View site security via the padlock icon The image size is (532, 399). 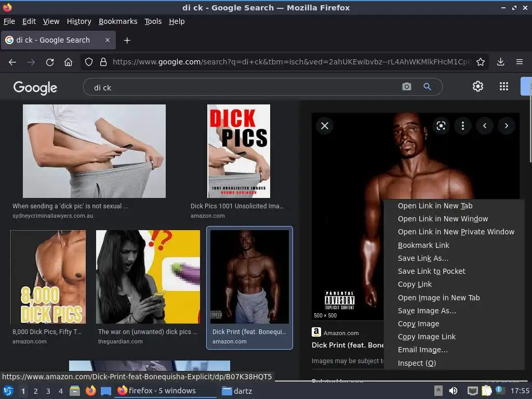point(103,62)
